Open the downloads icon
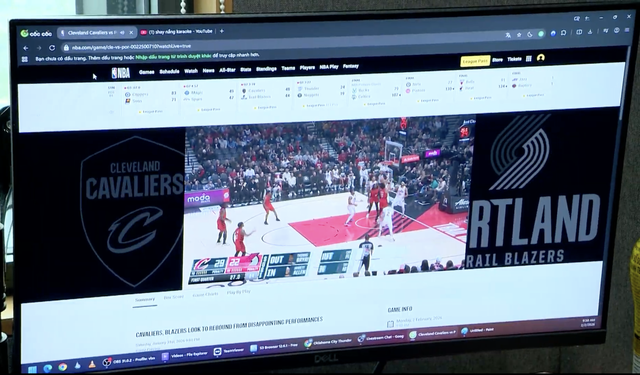 pos(590,32)
